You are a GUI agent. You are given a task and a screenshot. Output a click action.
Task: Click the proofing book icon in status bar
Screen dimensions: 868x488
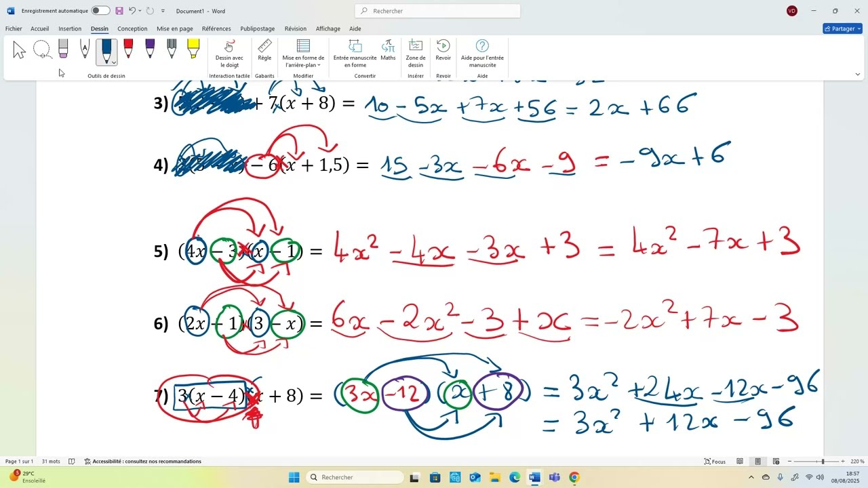pos(72,462)
